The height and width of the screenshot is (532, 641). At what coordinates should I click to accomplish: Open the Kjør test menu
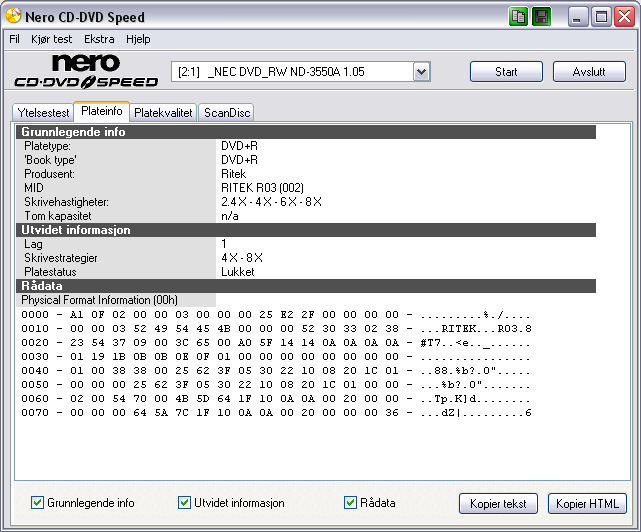tap(53, 39)
